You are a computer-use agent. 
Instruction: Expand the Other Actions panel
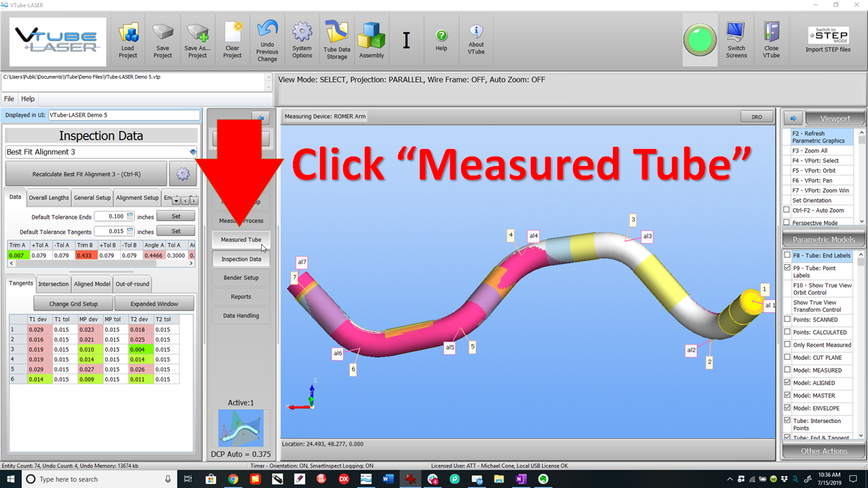(824, 451)
